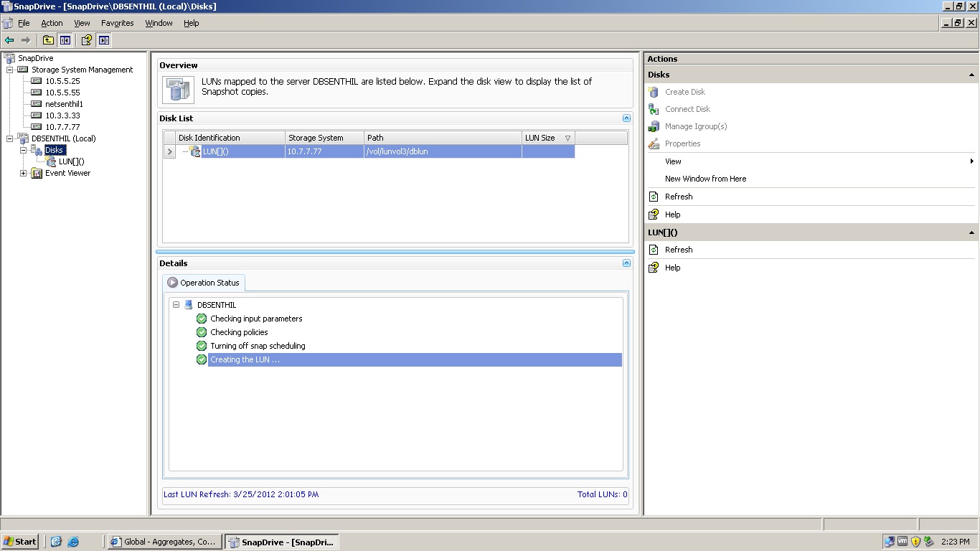
Task: Select the DBSENTHIL node in the status tree
Action: 215,304
